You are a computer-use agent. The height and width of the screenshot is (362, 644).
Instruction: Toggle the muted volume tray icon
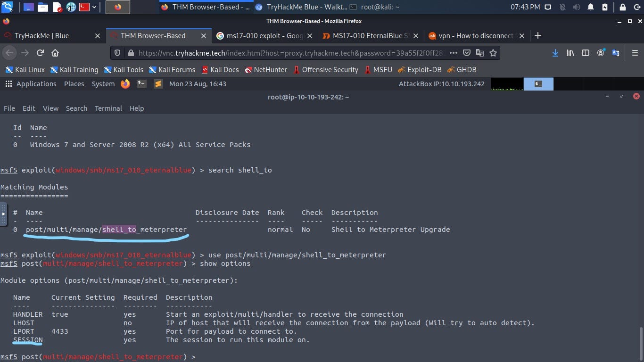[x=576, y=7]
